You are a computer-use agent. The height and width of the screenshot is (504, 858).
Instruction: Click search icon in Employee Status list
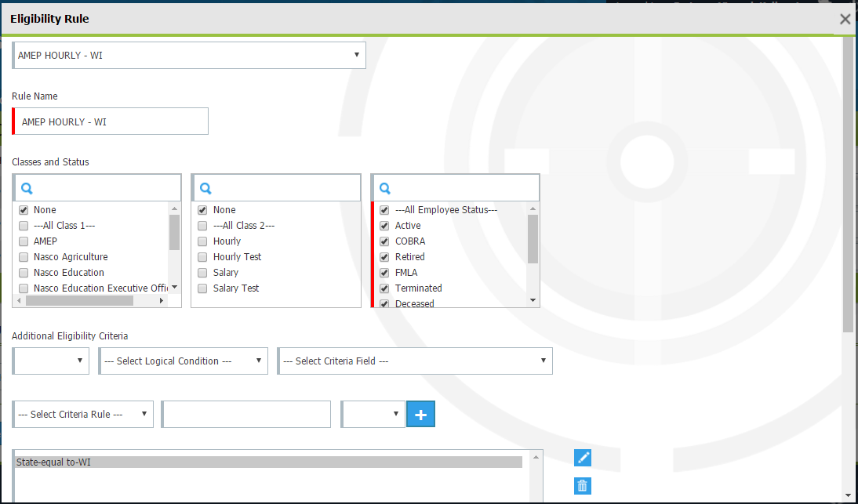[385, 188]
